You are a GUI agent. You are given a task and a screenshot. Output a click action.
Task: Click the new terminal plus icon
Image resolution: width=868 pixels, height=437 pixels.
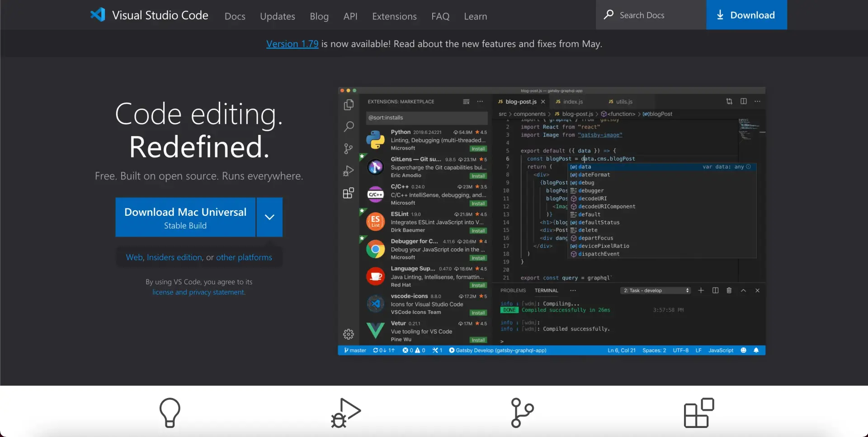701,290
